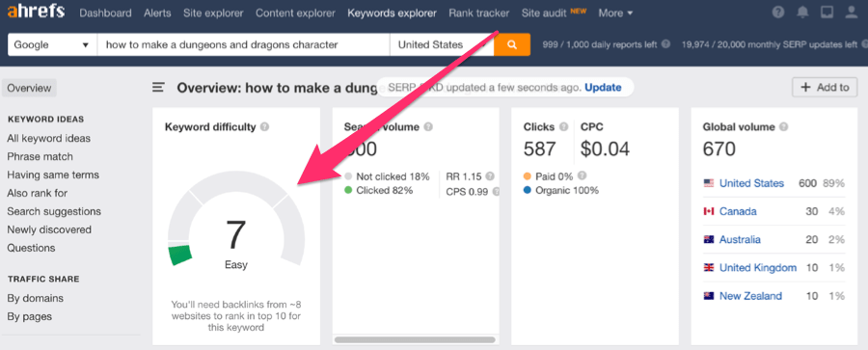Viewport: 868px width, 350px height.
Task: Click the Ahrefs logo
Action: pos(36,12)
